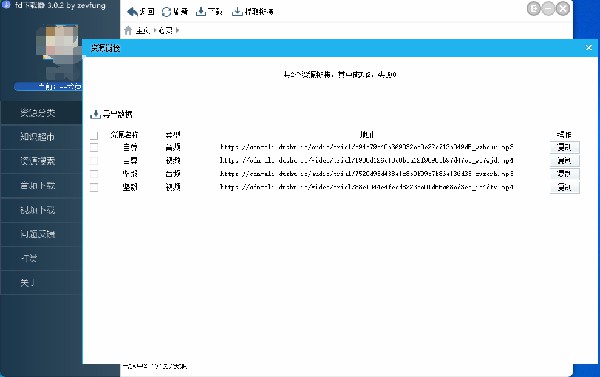Click the download tray icon next to refresh
The width and height of the screenshot is (600, 377).
[201, 12]
